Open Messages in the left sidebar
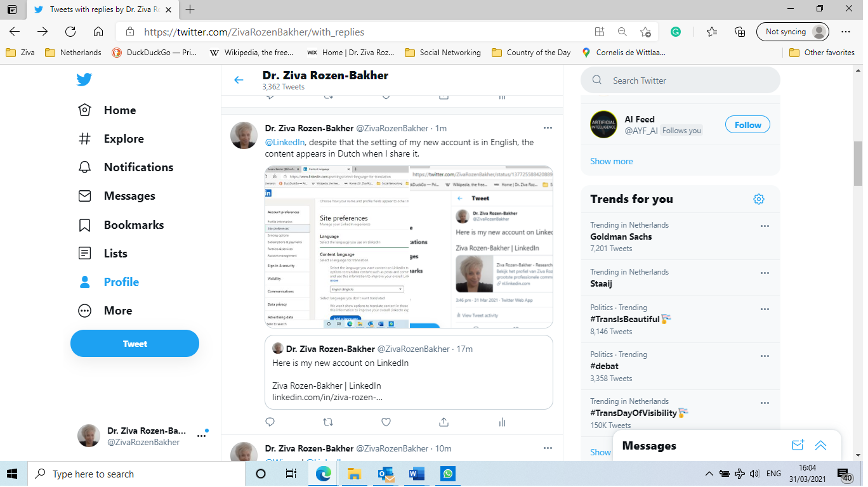868x487 pixels. click(x=116, y=196)
